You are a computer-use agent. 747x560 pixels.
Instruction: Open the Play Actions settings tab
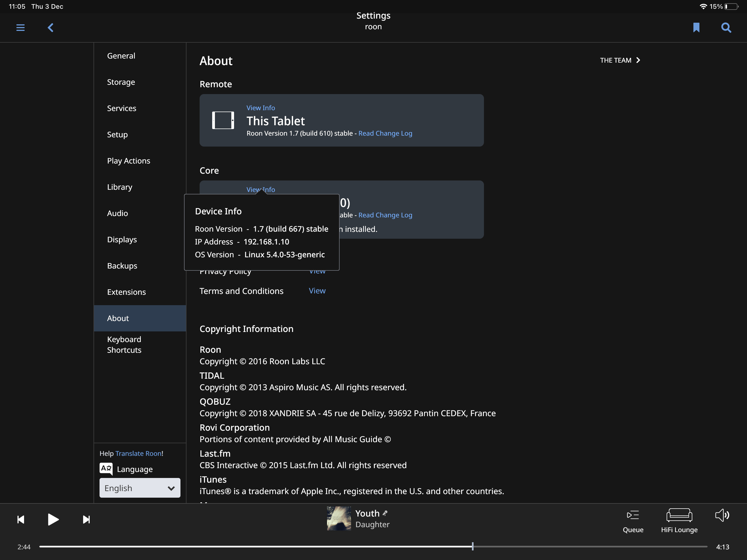pyautogui.click(x=140, y=161)
